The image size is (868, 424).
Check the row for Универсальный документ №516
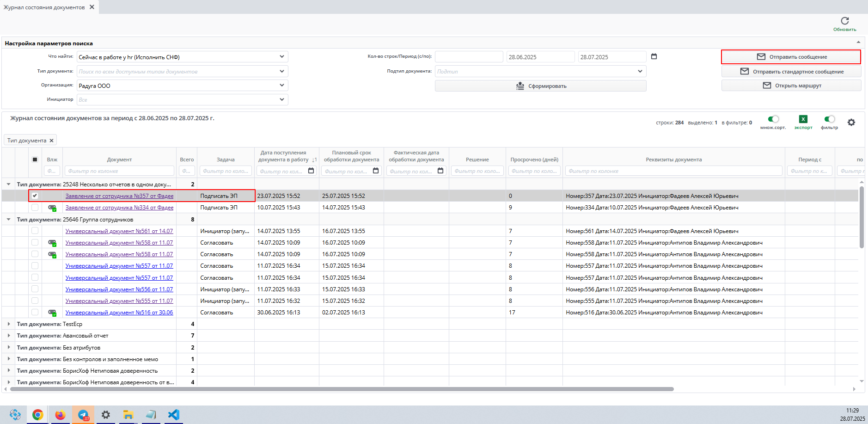tap(35, 312)
